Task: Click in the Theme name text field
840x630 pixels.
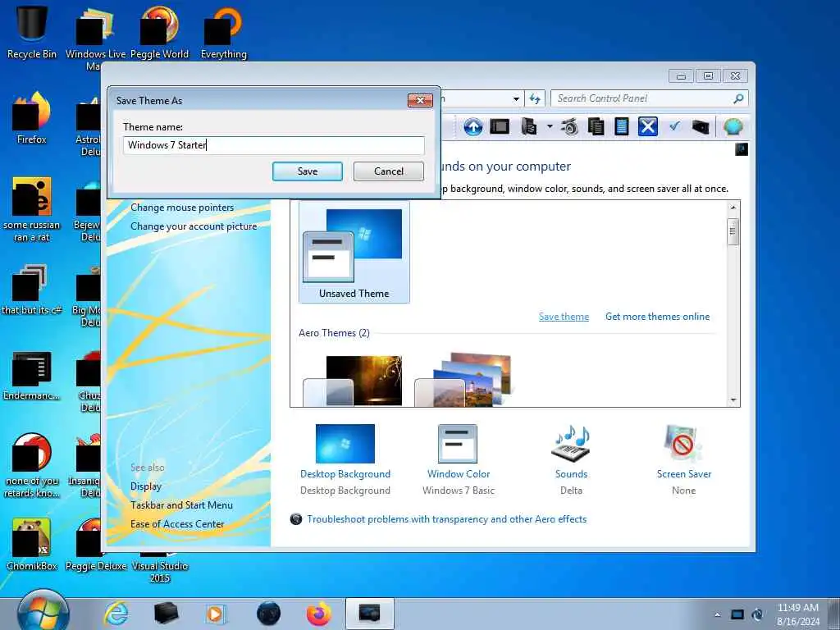Action: 274,145
